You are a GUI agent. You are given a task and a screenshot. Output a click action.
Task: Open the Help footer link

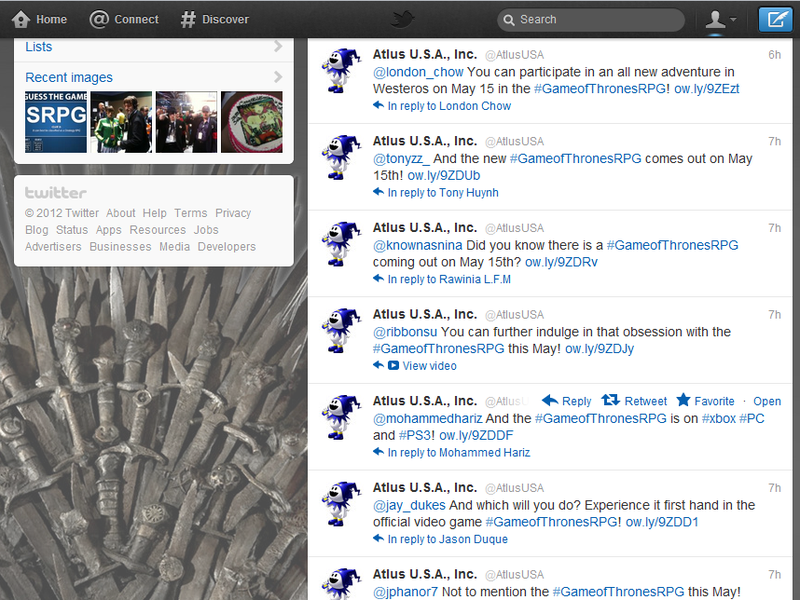(x=155, y=213)
